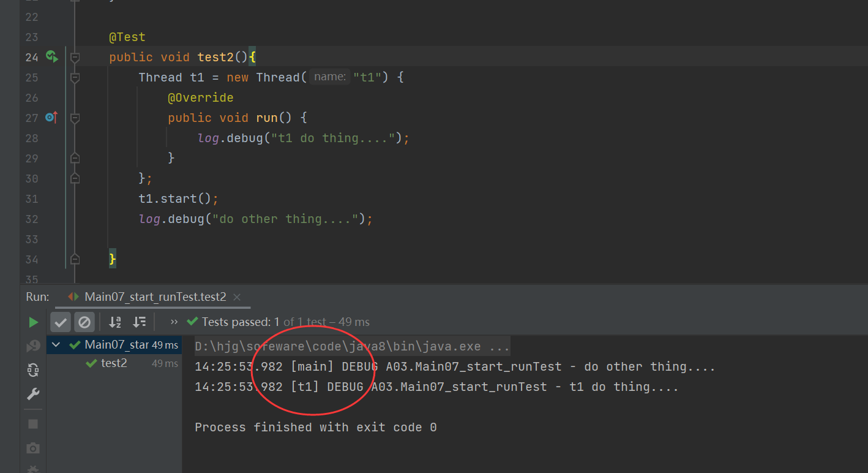Click the "t1 do thing...." string literal
Image resolution: width=868 pixels, height=473 pixels.
(x=333, y=138)
